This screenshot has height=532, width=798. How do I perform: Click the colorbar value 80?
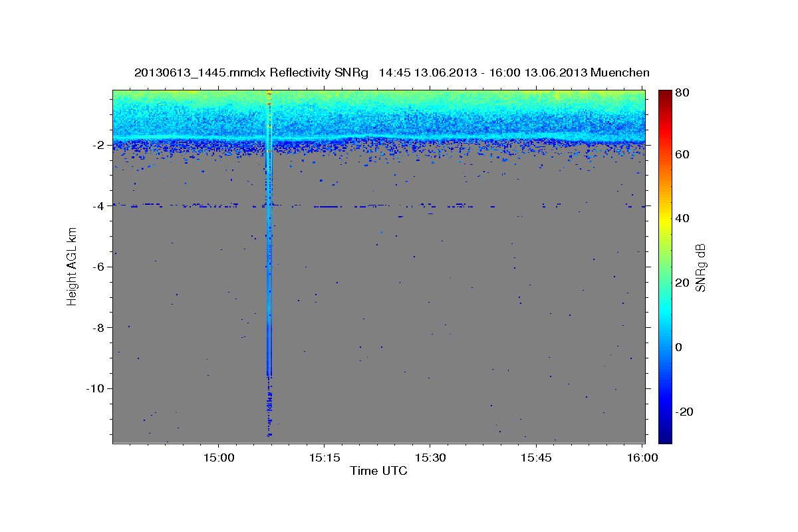(x=683, y=92)
